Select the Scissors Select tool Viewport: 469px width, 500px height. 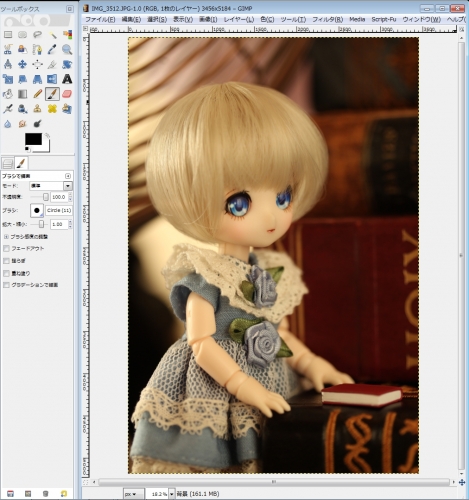tap(8, 49)
